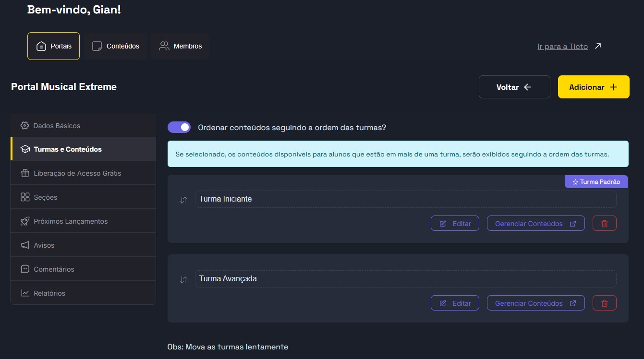Click the trash icon for Turma Avançada
This screenshot has height=359, width=644.
point(604,303)
